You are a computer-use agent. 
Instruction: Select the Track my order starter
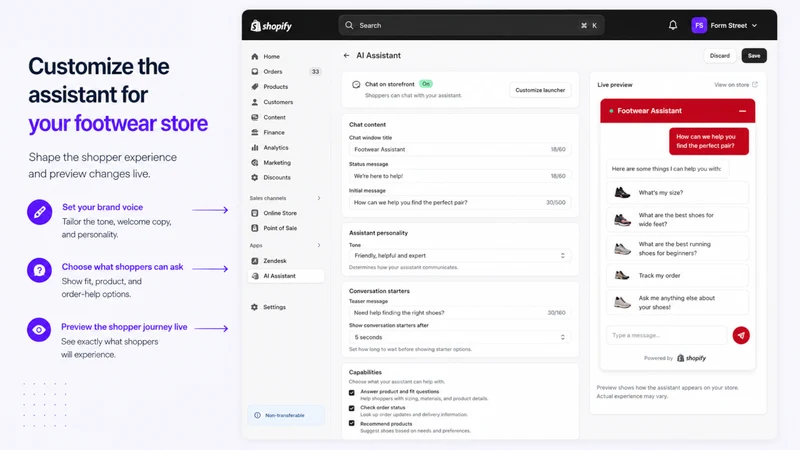[678, 276]
